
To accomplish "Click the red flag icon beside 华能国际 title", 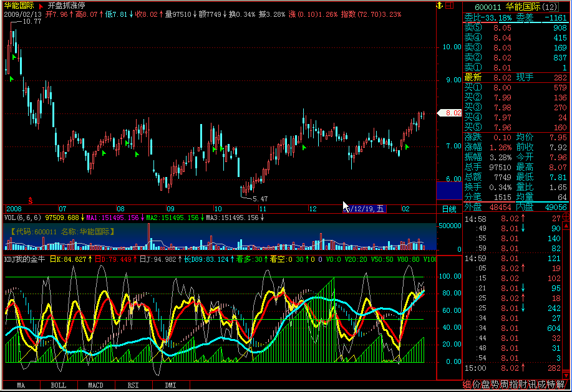I will 41,6.
